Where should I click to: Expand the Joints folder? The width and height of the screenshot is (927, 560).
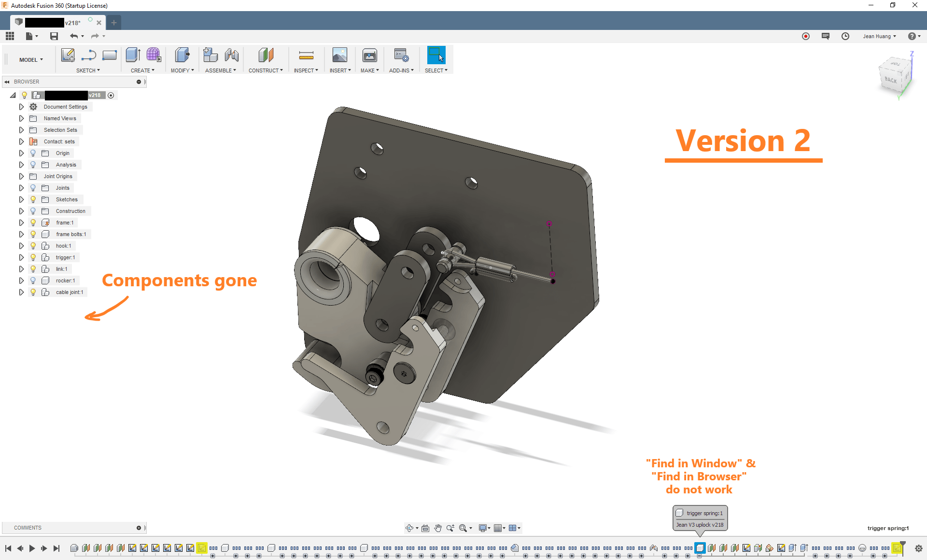point(21,188)
